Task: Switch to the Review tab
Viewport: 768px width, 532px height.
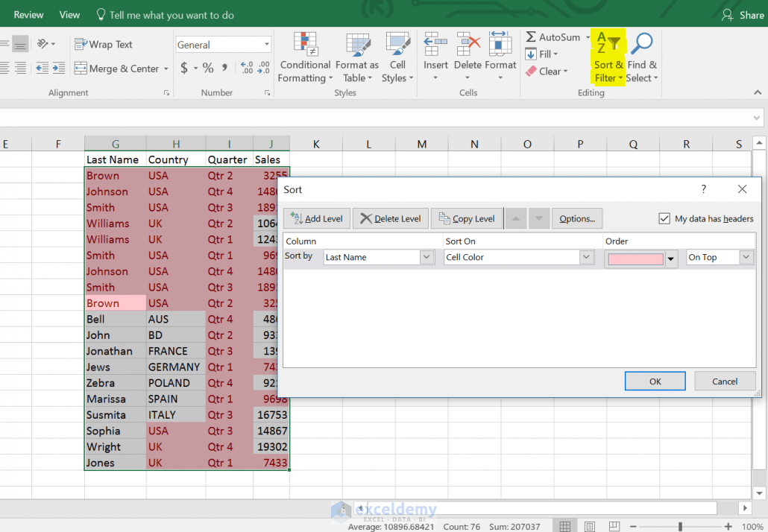Action: pos(28,13)
